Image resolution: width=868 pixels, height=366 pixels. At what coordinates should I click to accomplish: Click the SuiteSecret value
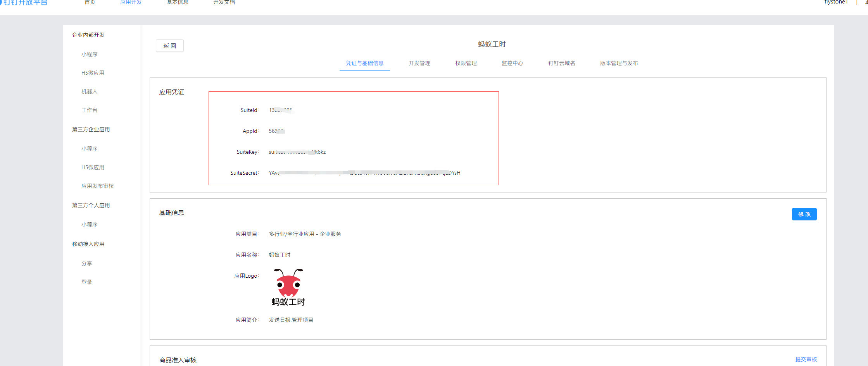[365, 173]
